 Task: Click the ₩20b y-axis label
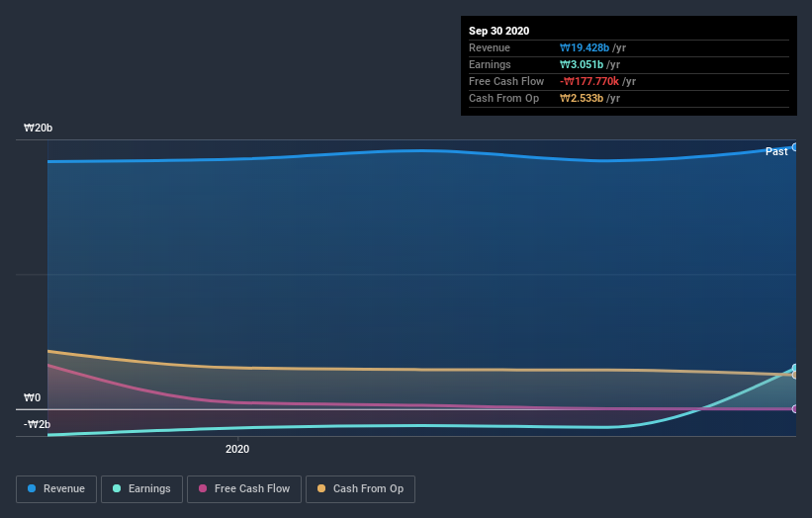tap(38, 128)
